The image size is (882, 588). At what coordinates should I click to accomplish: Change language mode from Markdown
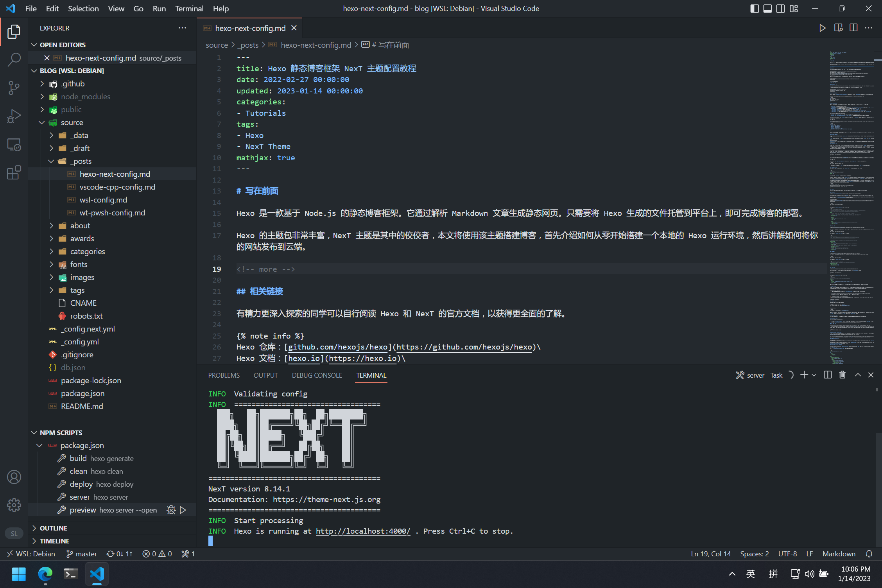pyautogui.click(x=839, y=554)
